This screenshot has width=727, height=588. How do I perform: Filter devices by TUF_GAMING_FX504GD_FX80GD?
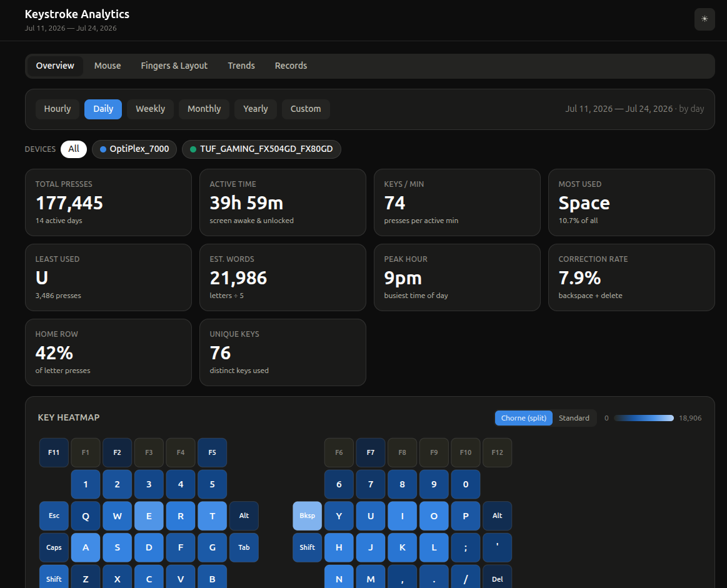(261, 149)
